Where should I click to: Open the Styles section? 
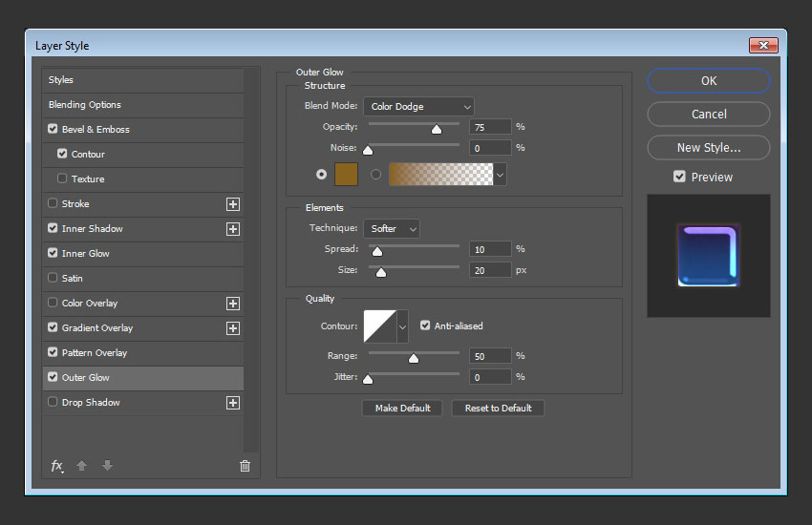tap(142, 80)
